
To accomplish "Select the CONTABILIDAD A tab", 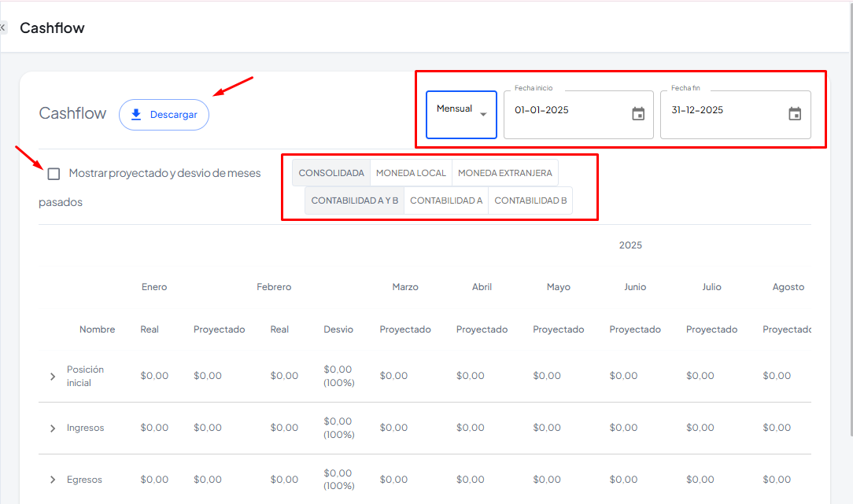I will pos(446,200).
